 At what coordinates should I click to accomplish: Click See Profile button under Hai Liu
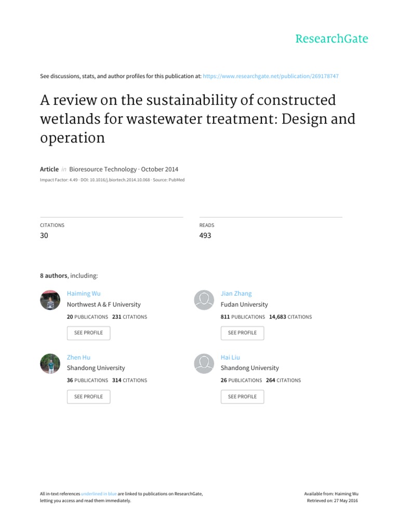pos(242,396)
